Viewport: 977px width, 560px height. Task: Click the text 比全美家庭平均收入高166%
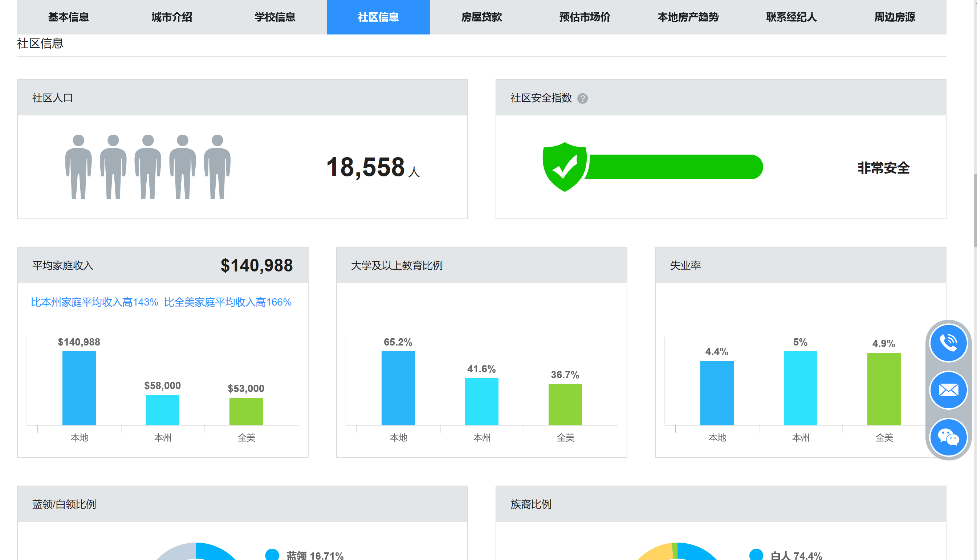point(228,302)
